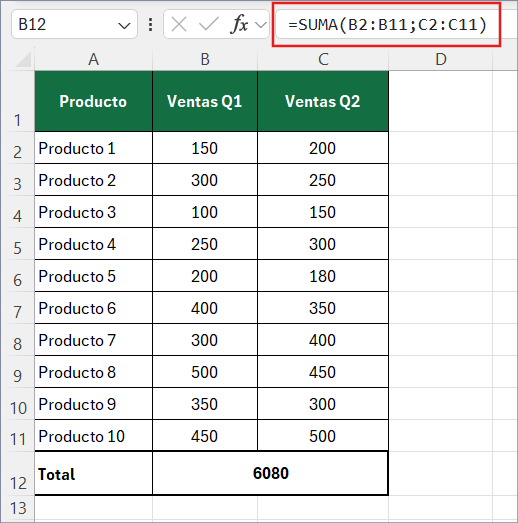Click the confirm checkmark formula icon

click(x=209, y=24)
